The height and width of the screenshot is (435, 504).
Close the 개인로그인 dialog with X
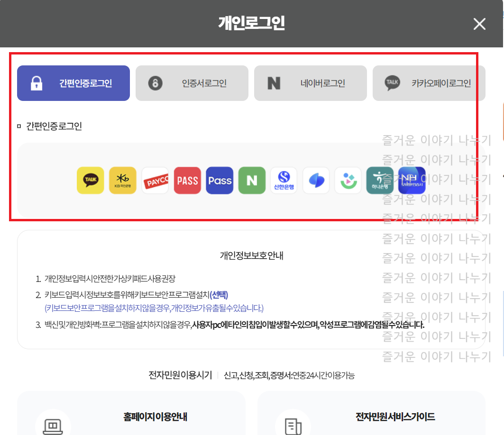pyautogui.click(x=479, y=24)
